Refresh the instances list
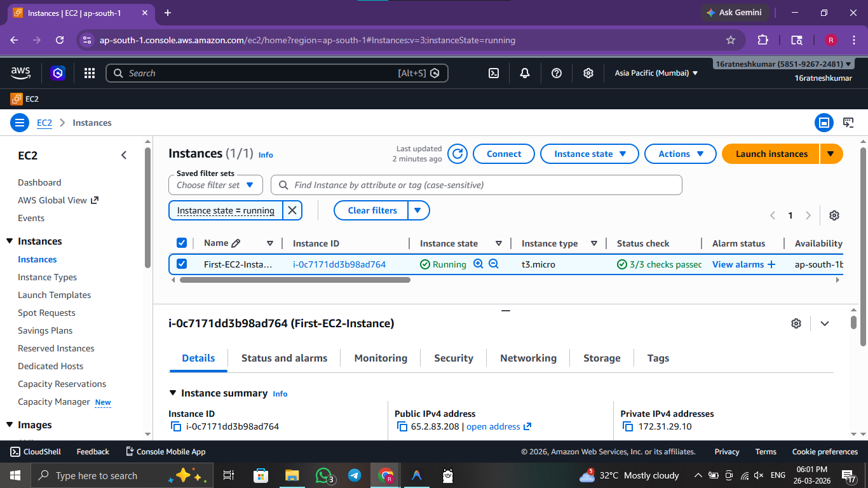The width and height of the screenshot is (868, 488). 458,154
